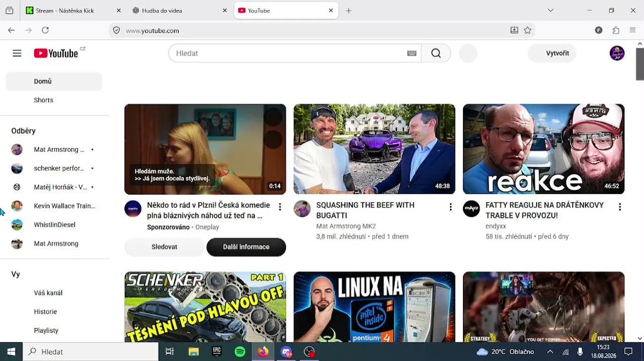Open the Mat Armstrong MK2 channel avatar
The height and width of the screenshot is (361, 644).
pyautogui.click(x=302, y=209)
